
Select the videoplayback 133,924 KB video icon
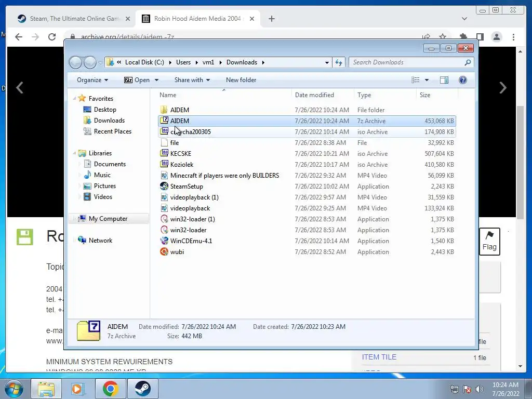pos(164,208)
